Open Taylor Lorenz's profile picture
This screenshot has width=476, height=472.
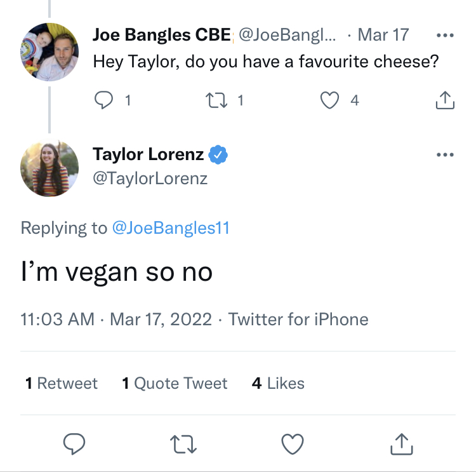tap(50, 168)
